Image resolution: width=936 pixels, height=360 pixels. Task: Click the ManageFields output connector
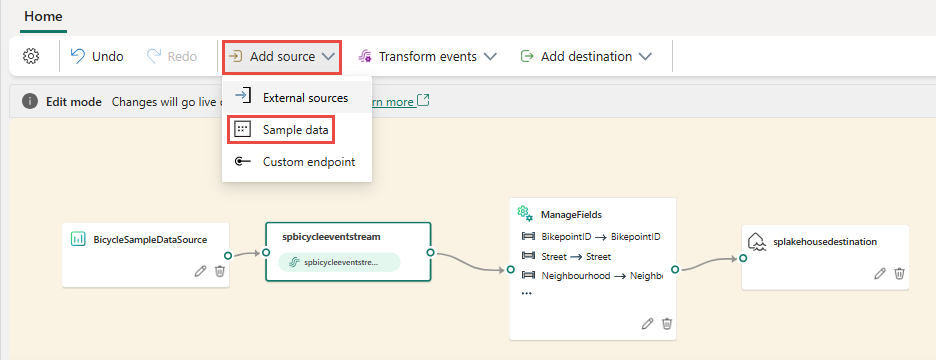pos(675,269)
